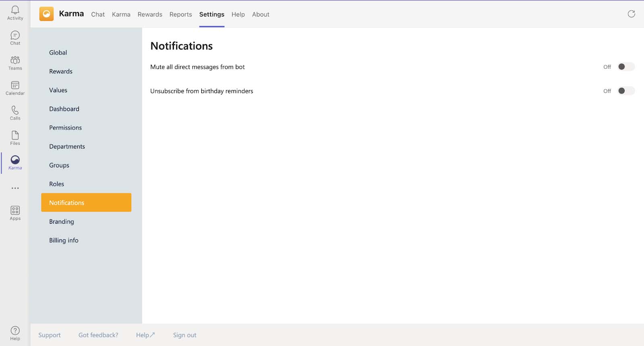
Task: Toggle Unsubscribe from birthday reminders
Action: (626, 91)
